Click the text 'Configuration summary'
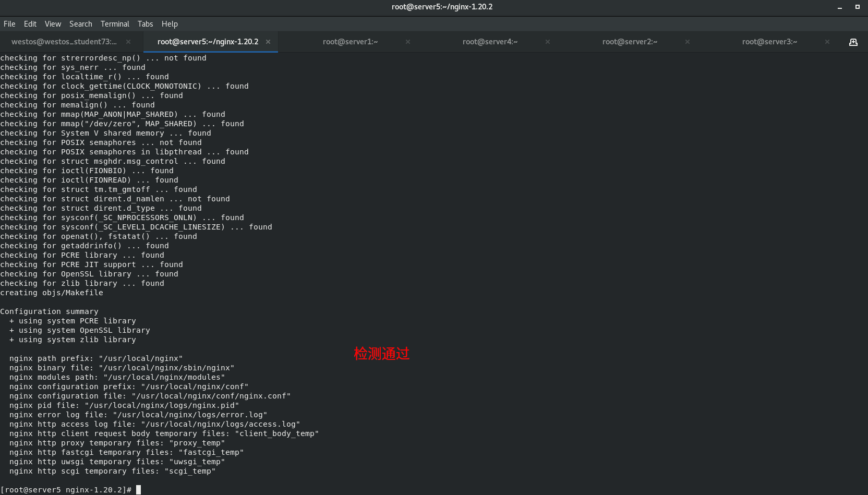The image size is (868, 495). pos(49,311)
